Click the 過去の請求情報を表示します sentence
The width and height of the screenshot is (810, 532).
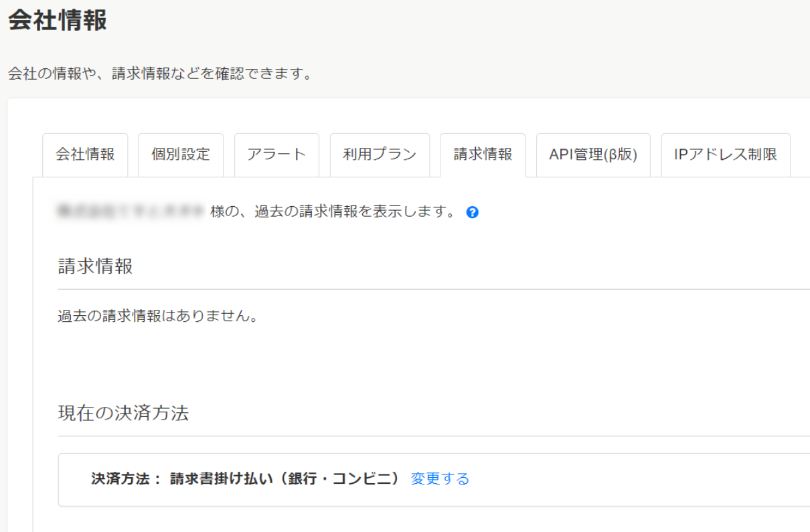(x=333, y=212)
